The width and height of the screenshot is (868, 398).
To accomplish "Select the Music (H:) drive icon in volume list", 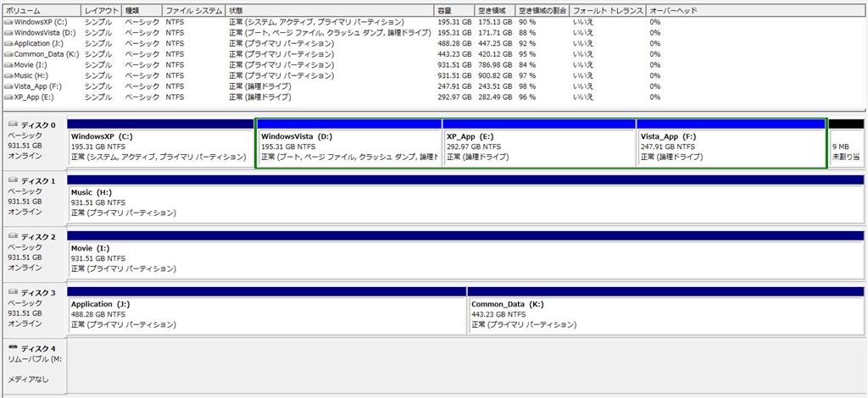I will (8, 75).
